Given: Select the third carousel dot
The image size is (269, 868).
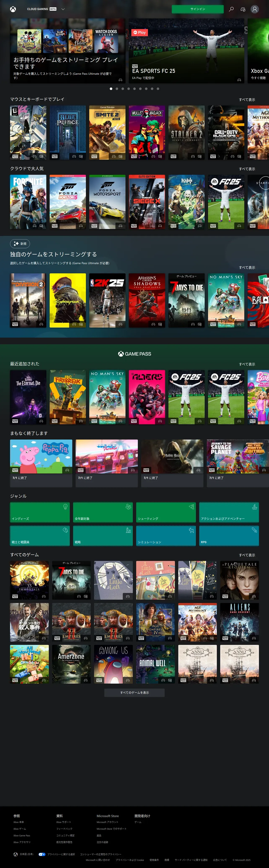Looking at the screenshot, I should click(123, 89).
